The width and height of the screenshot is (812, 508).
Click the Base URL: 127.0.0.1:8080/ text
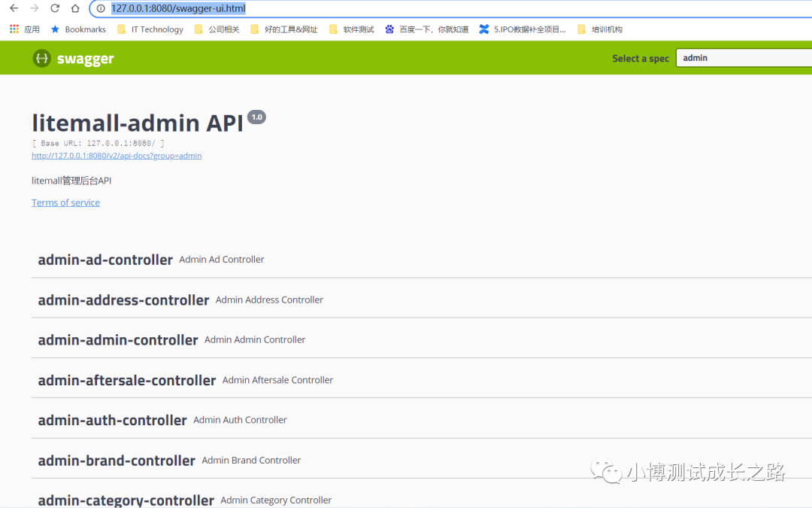[98, 143]
